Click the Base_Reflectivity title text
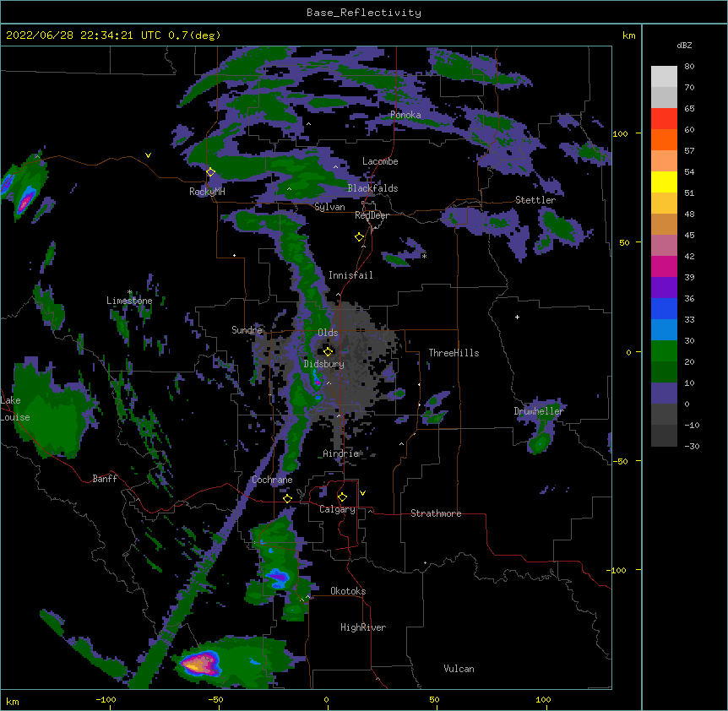728x711 pixels. tap(364, 13)
